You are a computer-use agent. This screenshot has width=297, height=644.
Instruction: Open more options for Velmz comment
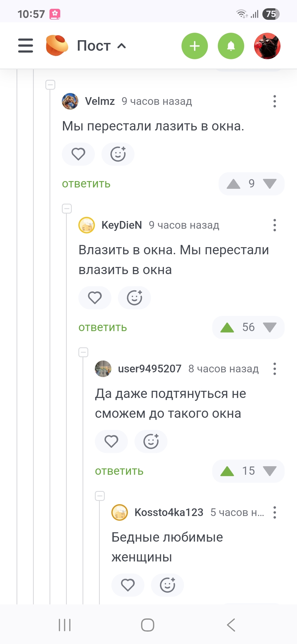274,101
